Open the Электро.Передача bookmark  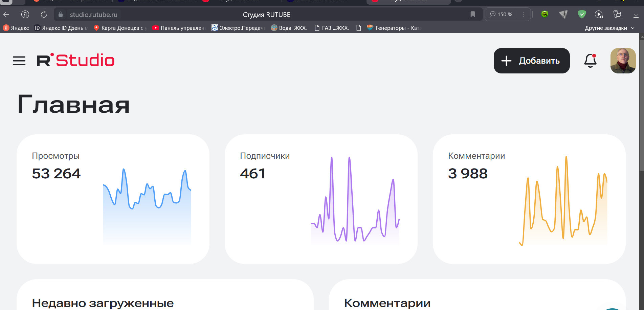click(x=238, y=28)
